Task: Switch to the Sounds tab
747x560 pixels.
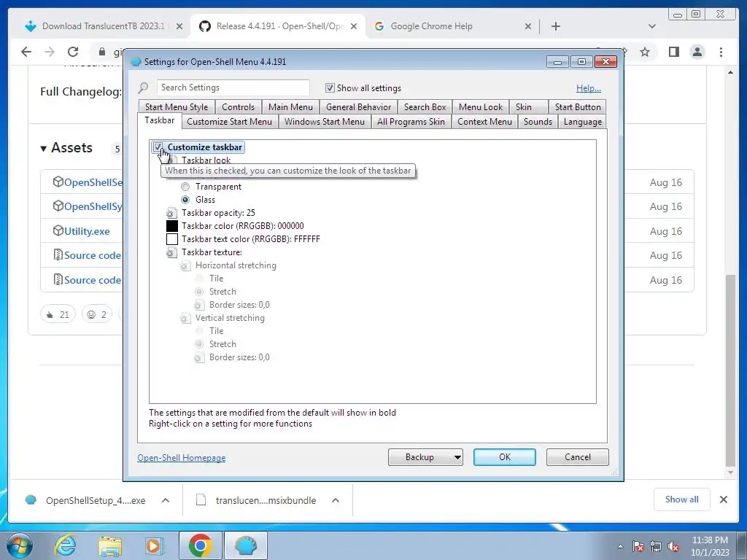Action: coord(538,122)
